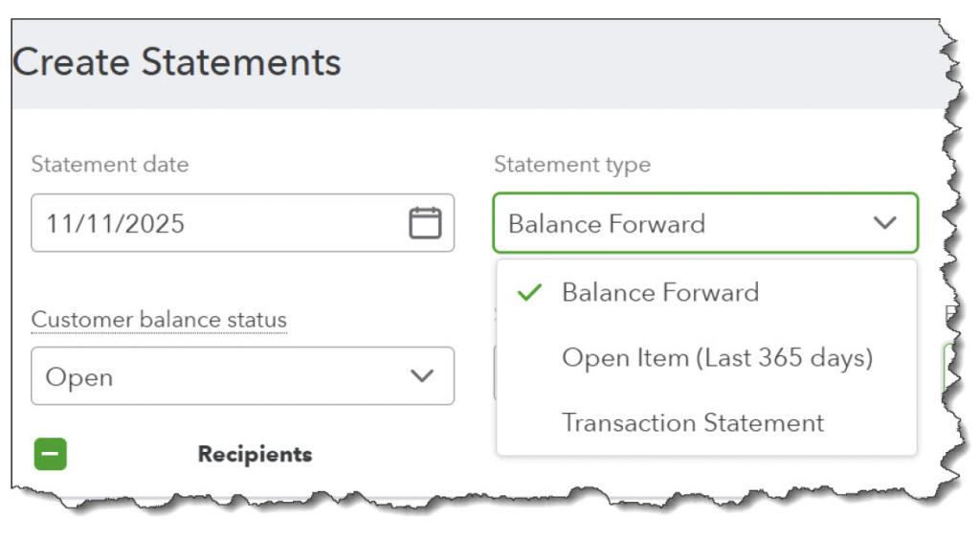The width and height of the screenshot is (980, 541).
Task: Click the Statement date label text
Action: [x=110, y=165]
